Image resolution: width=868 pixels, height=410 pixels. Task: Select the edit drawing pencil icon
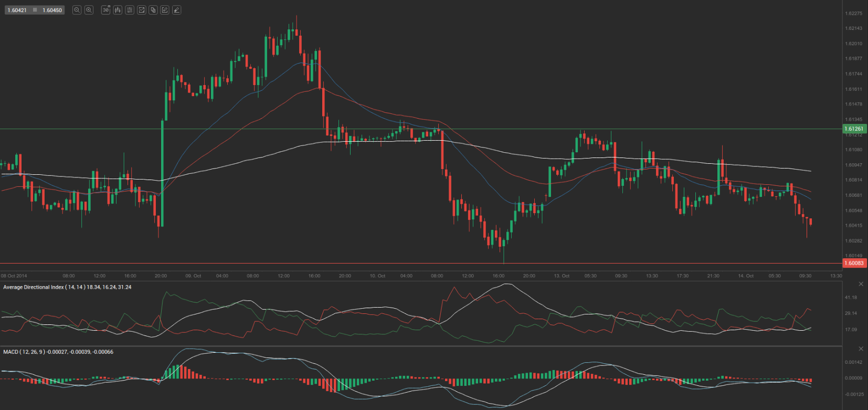pyautogui.click(x=165, y=10)
